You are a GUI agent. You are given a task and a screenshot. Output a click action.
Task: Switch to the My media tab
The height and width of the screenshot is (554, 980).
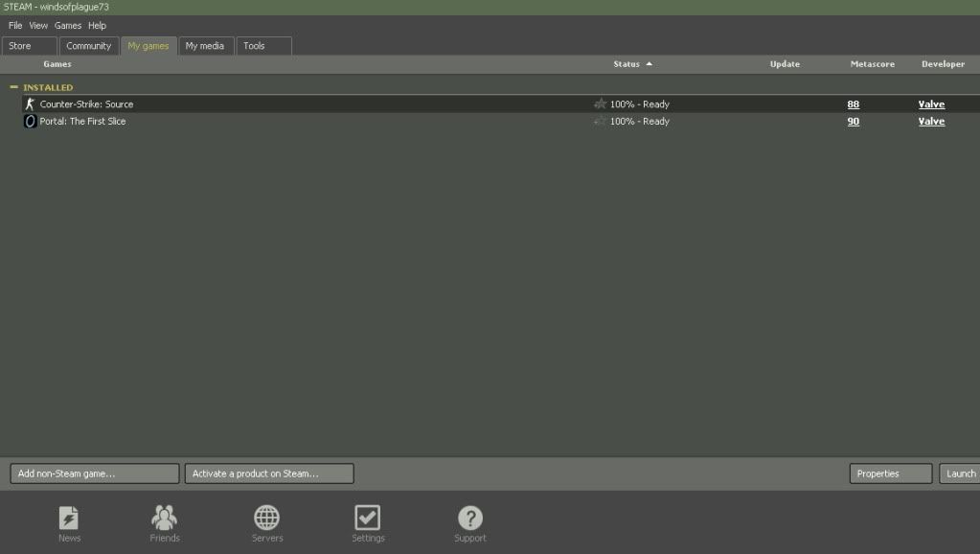pos(206,46)
